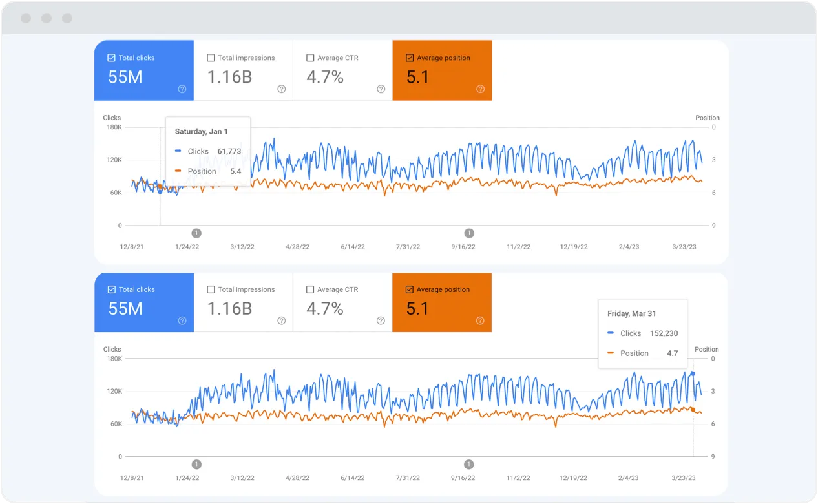Open annotation marker near Sep 16 on top chart

(469, 233)
